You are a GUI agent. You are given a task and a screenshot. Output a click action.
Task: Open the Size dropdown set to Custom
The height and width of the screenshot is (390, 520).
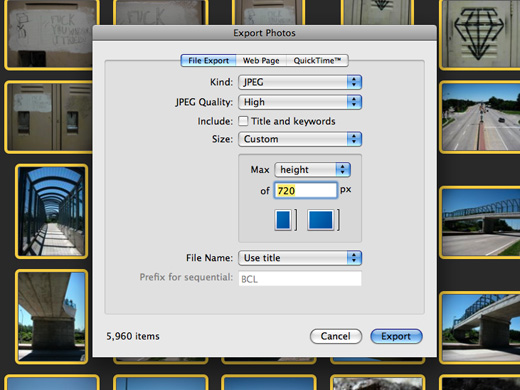click(x=300, y=139)
